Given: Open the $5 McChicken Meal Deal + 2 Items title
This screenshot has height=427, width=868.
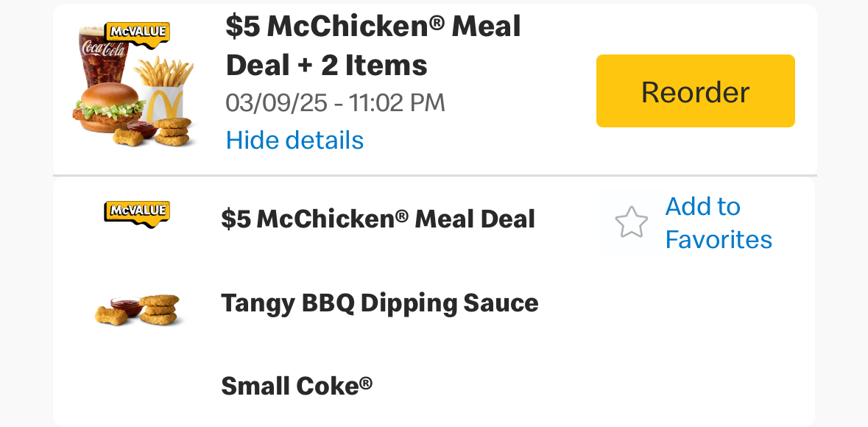Looking at the screenshot, I should [x=373, y=46].
